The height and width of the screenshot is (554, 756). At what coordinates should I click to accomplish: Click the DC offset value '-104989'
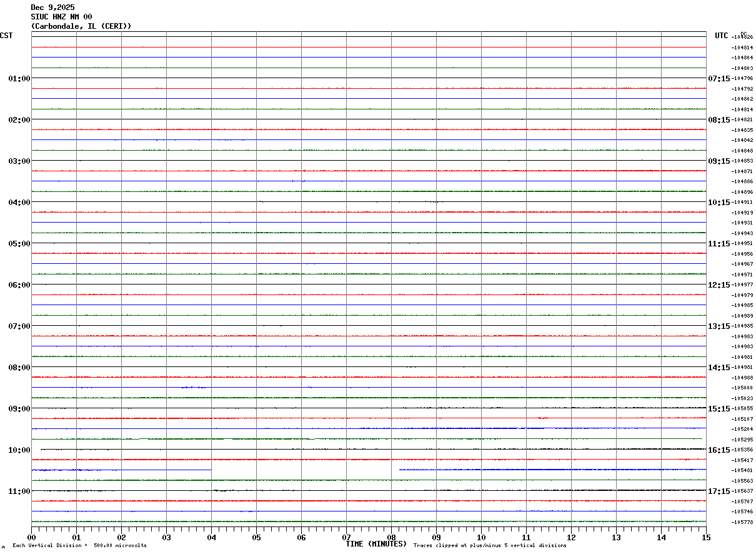(x=742, y=316)
